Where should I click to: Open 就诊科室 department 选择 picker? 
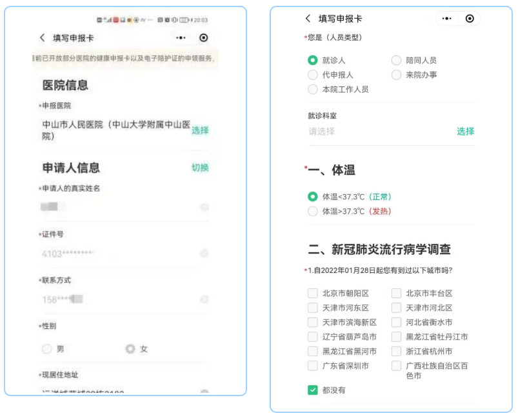coord(465,132)
